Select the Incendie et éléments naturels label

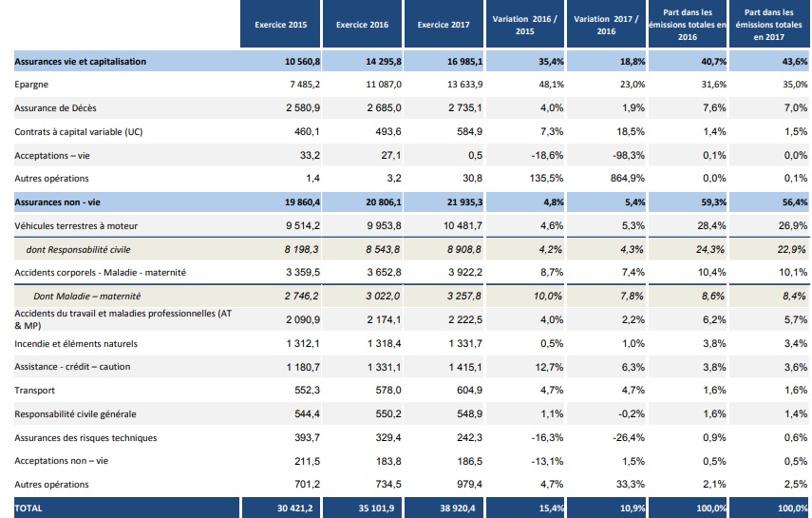point(77,342)
